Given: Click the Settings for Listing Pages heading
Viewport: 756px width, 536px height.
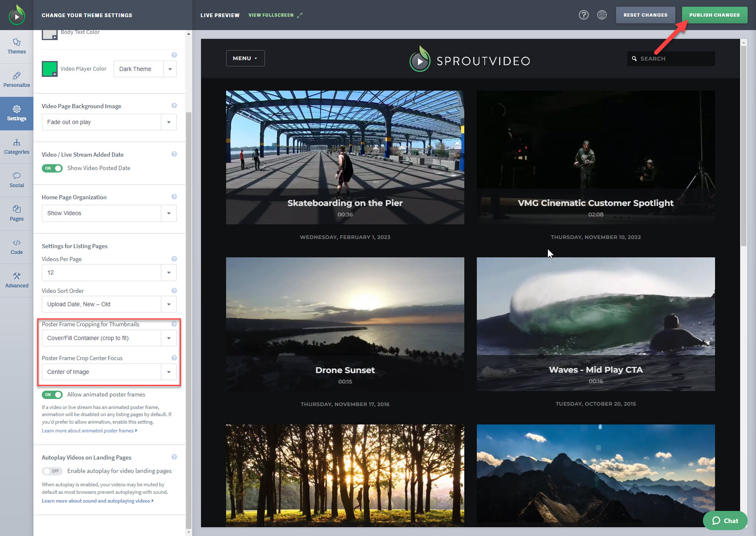Looking at the screenshot, I should (74, 246).
